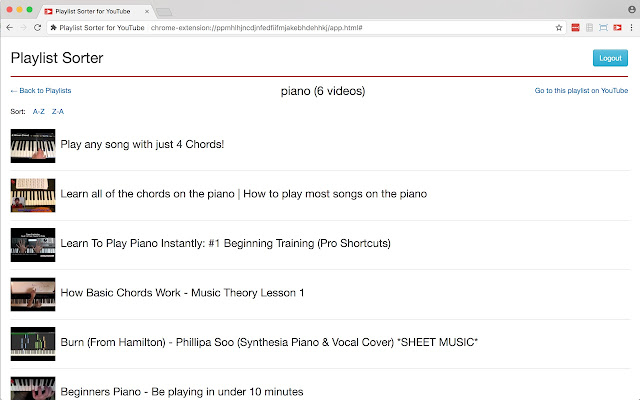Select the Playlist Sorter for YouTube tab
This screenshot has height=400, width=640.
pyautogui.click(x=94, y=11)
